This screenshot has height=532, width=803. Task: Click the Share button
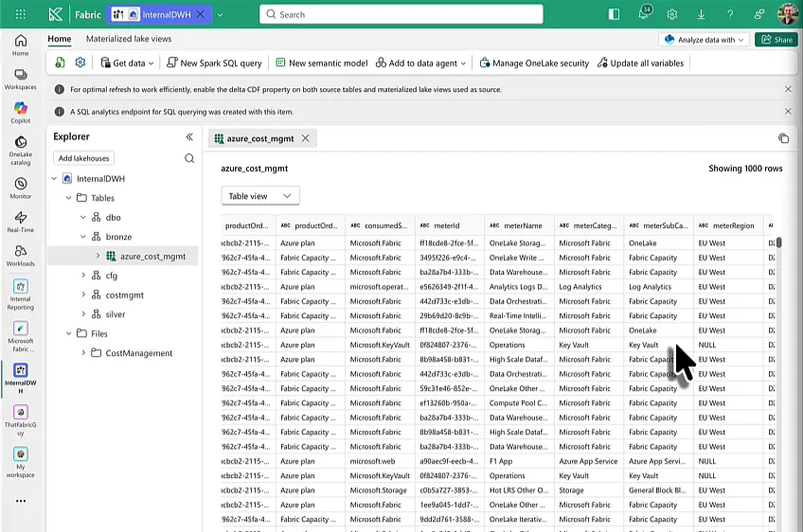[x=776, y=40]
